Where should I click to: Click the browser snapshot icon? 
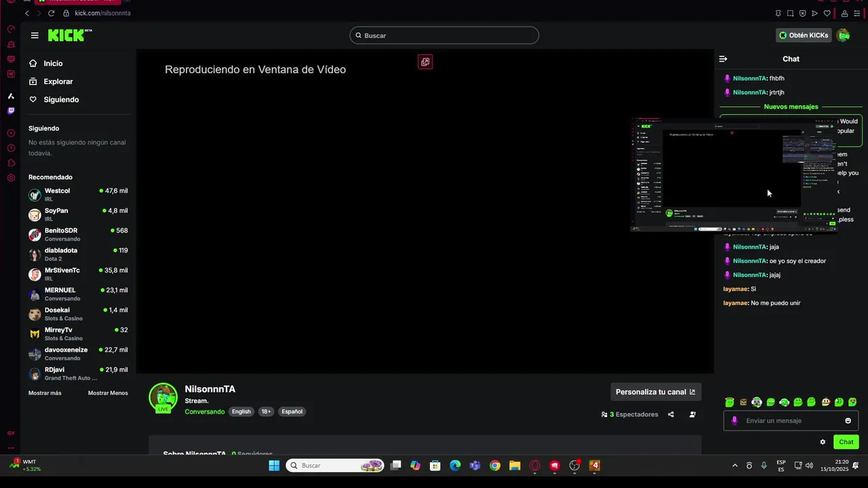click(x=790, y=13)
